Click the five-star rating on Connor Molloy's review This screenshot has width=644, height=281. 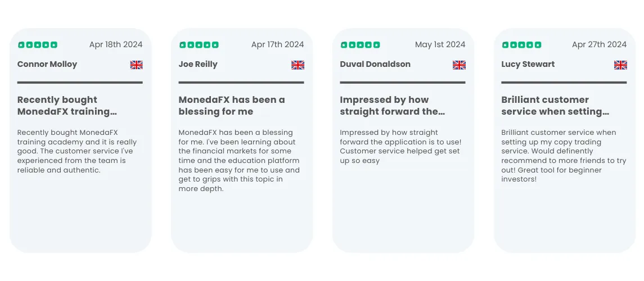(x=38, y=45)
